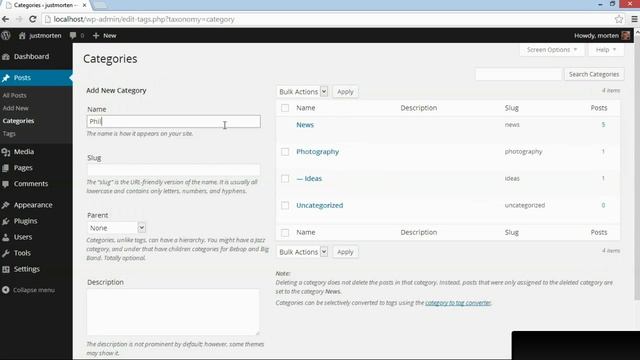
Task: Open All Posts submenu item
Action: [x=15, y=95]
